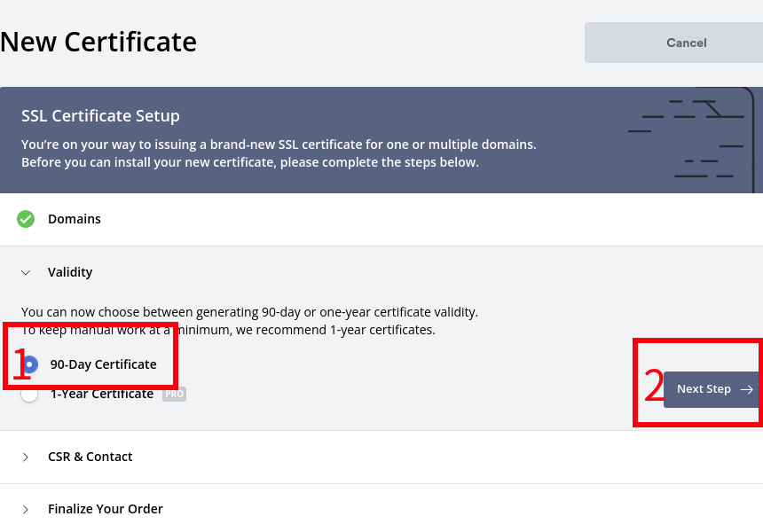Select the 90-Day Certificate radio button
The width and height of the screenshot is (763, 532).
click(x=30, y=364)
